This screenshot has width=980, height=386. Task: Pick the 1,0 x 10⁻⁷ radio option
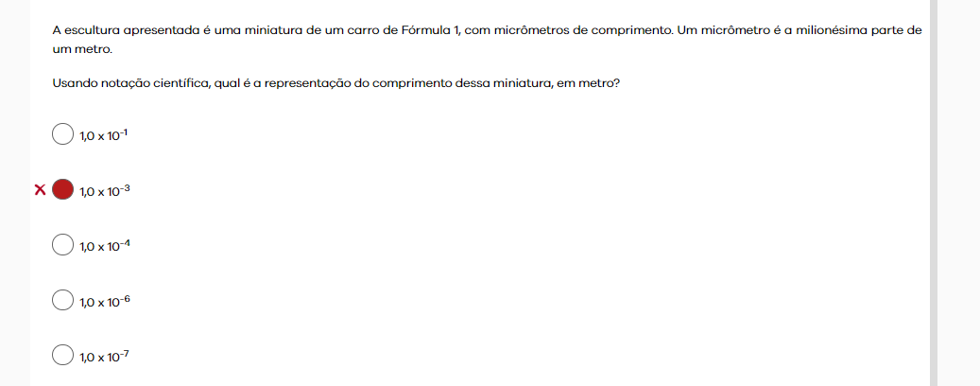pyautogui.click(x=62, y=356)
